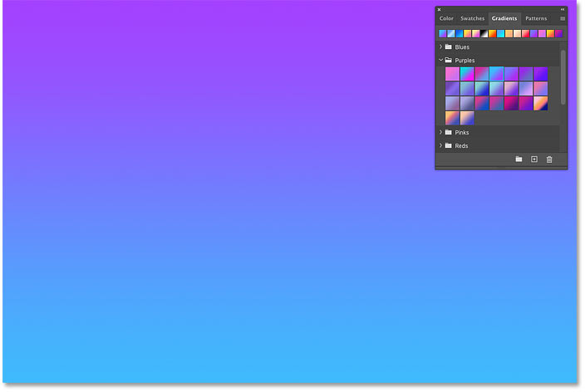The height and width of the screenshot is (392, 585).
Task: Select the 'Pinks' group label
Action: 461,132
